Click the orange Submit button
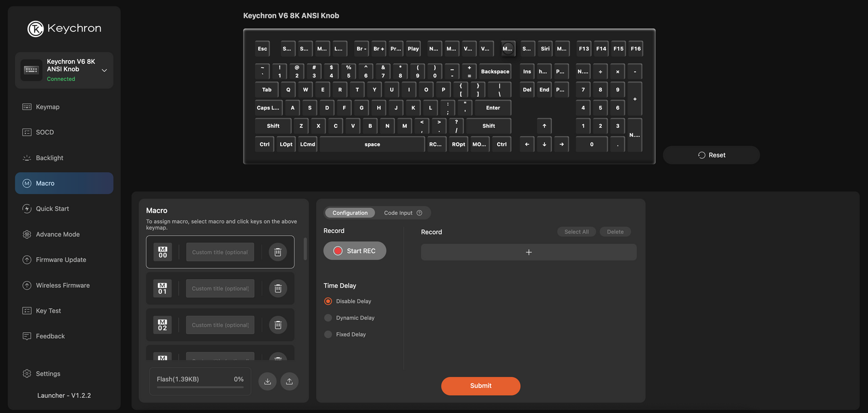 pos(480,386)
